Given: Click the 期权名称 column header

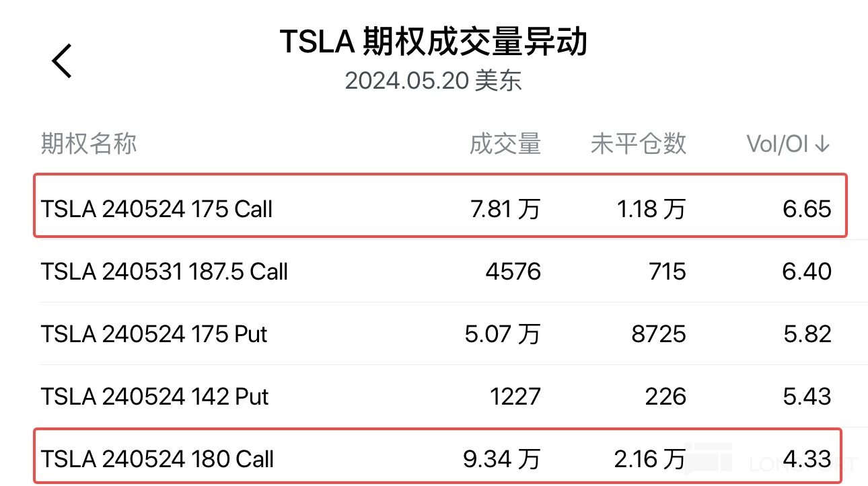Looking at the screenshot, I should click(89, 144).
